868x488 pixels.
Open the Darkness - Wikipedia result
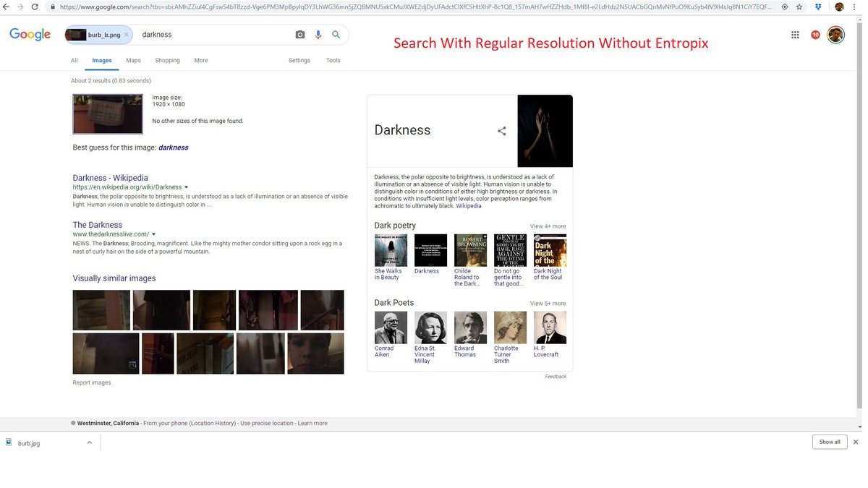pyautogui.click(x=110, y=178)
